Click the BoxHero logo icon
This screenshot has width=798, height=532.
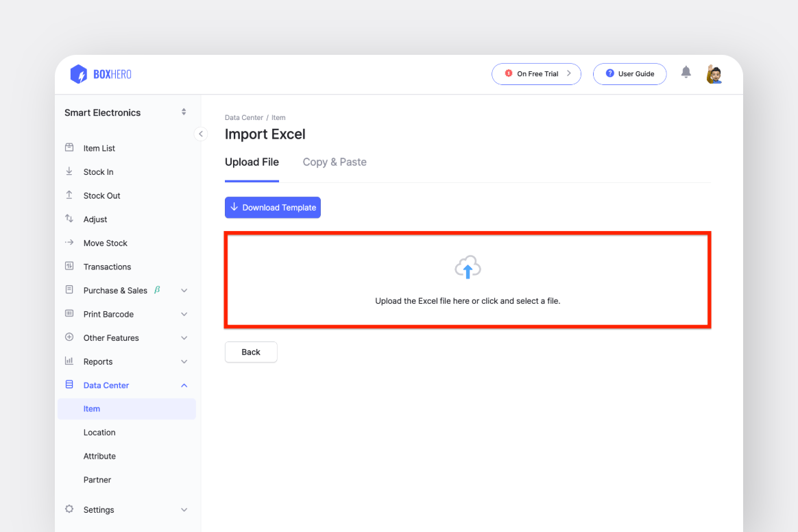79,74
